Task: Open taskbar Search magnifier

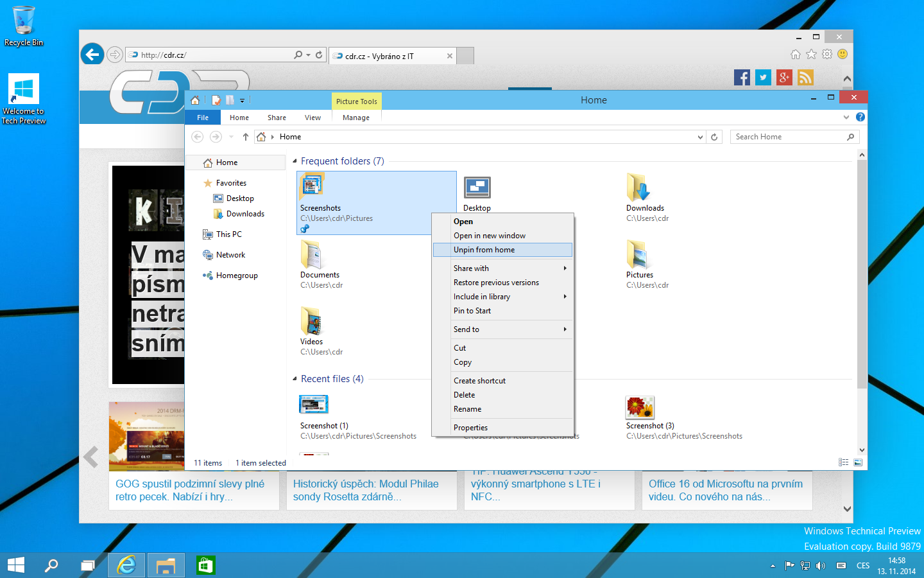Action: click(51, 565)
